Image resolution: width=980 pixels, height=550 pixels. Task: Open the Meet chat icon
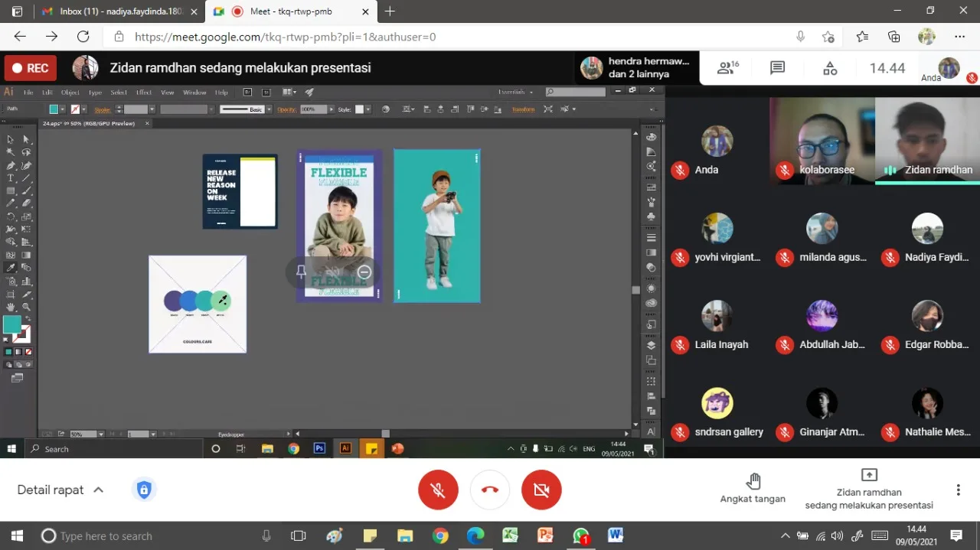[x=778, y=68]
